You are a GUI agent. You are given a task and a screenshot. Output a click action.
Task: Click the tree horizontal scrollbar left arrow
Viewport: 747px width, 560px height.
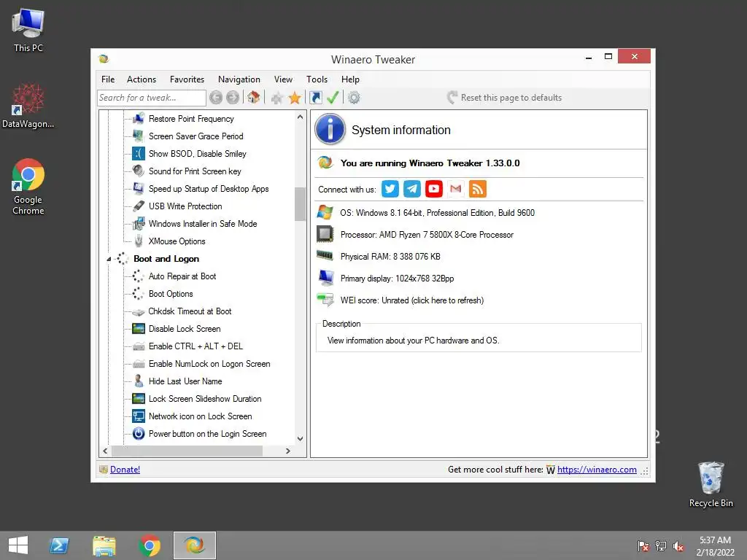pos(105,451)
